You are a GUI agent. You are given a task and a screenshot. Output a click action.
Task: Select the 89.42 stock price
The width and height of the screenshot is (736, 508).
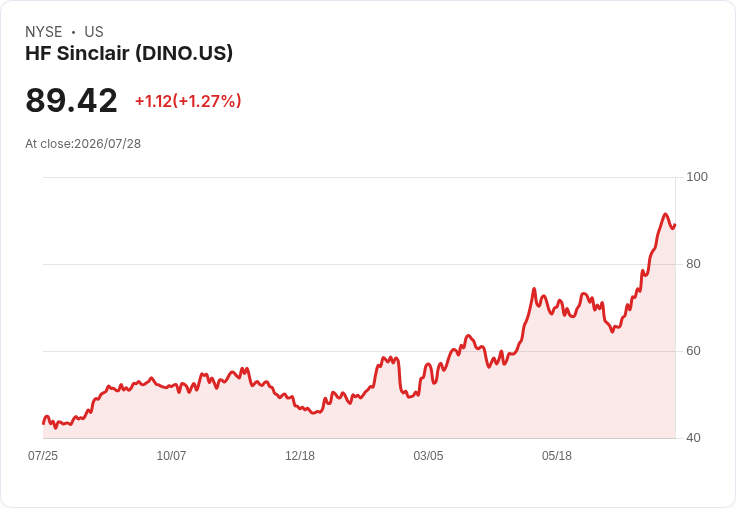point(71,100)
